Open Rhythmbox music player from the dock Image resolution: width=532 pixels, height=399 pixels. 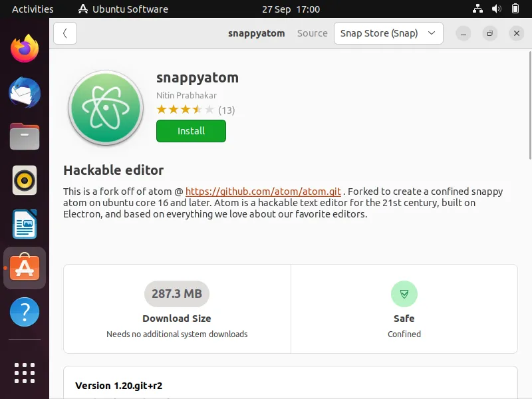point(25,180)
